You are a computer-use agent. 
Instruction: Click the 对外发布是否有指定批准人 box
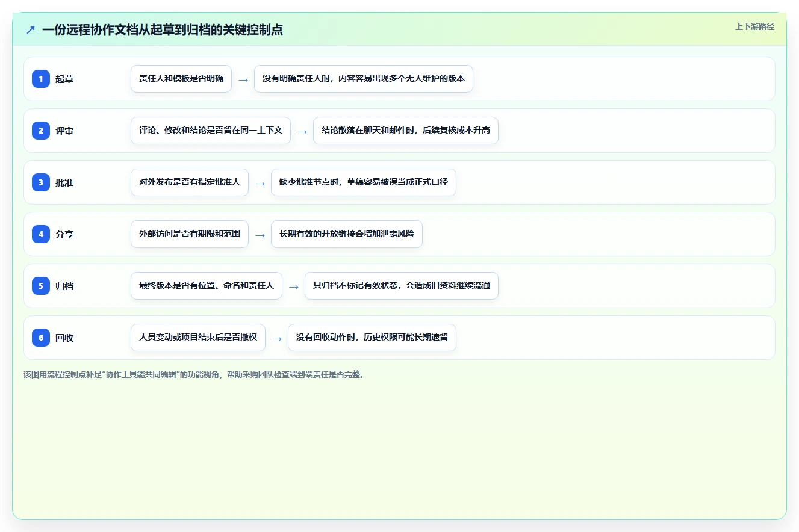(190, 182)
